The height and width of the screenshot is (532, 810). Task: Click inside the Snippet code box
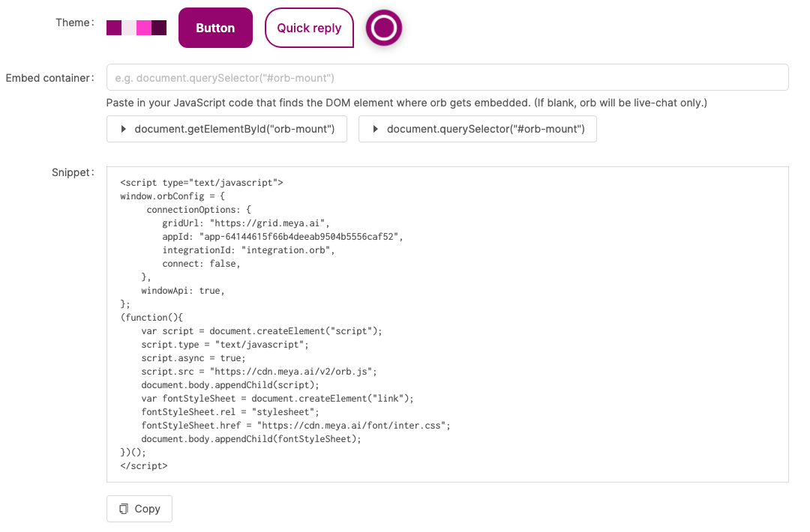(x=447, y=324)
